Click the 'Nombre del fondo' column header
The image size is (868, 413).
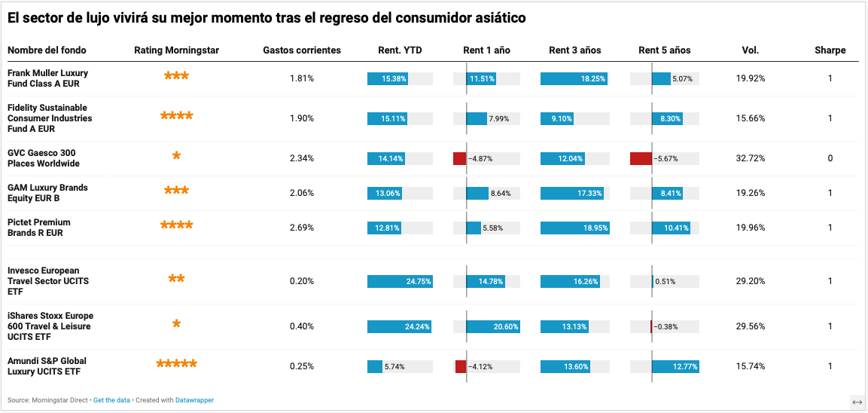47,50
